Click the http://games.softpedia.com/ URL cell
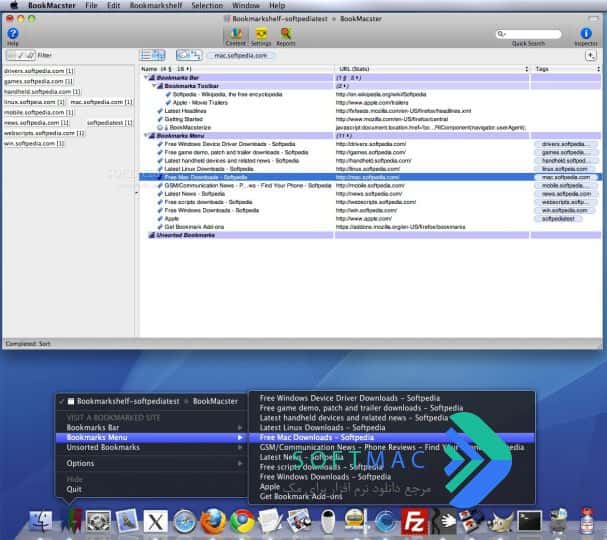 pos(431,152)
